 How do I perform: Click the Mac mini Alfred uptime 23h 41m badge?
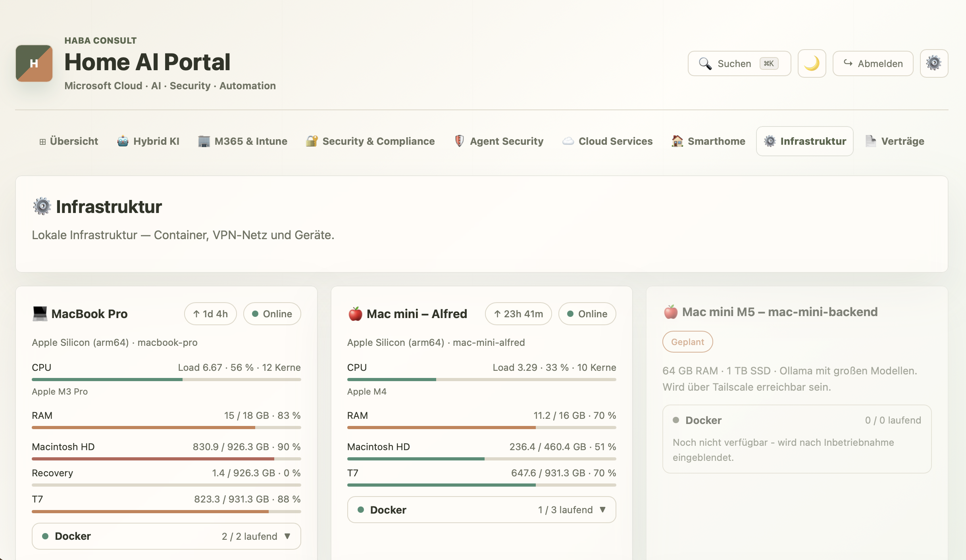pos(518,314)
